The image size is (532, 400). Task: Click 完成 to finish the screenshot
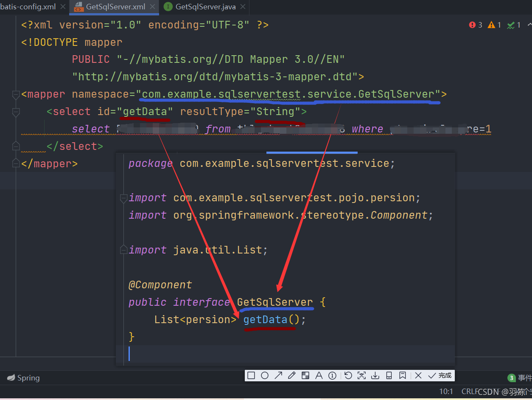tap(440, 375)
